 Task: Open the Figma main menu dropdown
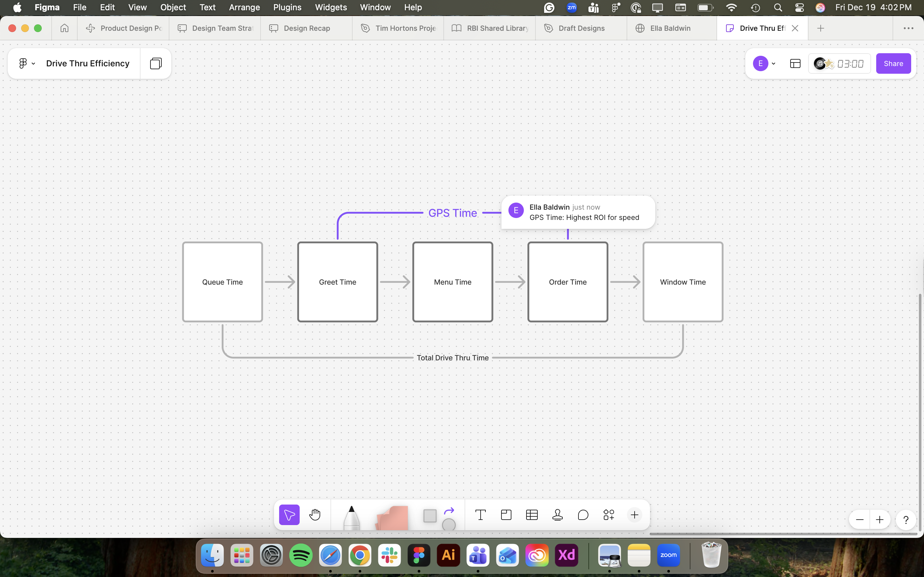coord(26,63)
